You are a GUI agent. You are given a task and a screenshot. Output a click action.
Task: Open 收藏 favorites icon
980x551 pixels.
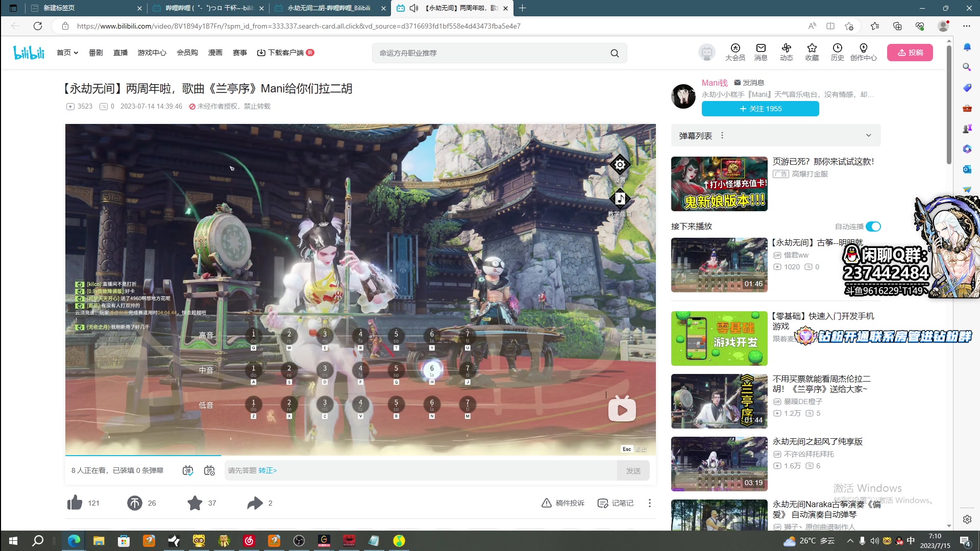coord(812,52)
